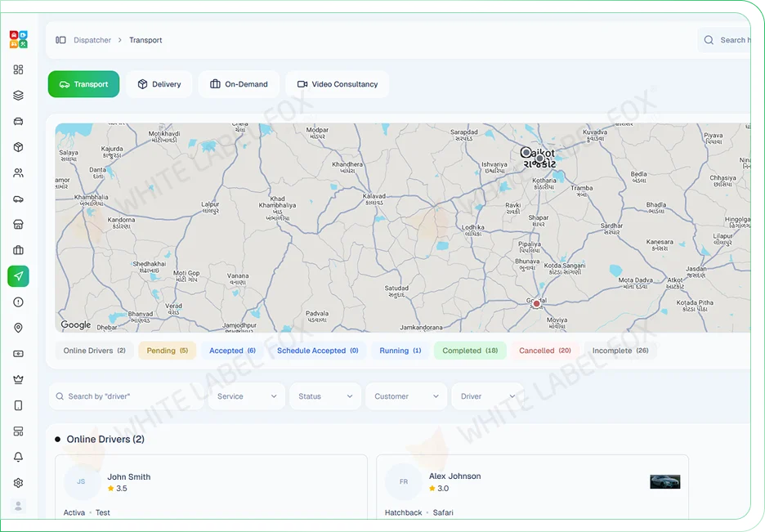Click the Transport breadcrumb
Screen dimensions: 765x532
145,40
